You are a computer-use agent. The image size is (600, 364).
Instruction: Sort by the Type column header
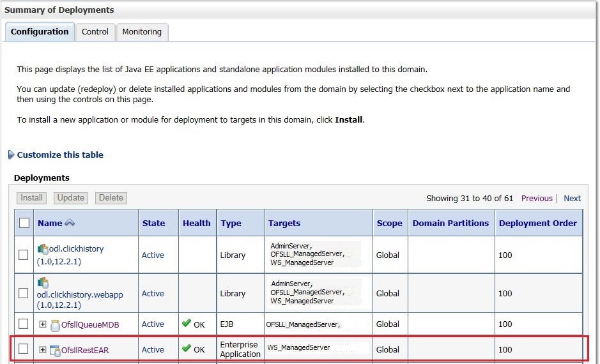click(231, 224)
